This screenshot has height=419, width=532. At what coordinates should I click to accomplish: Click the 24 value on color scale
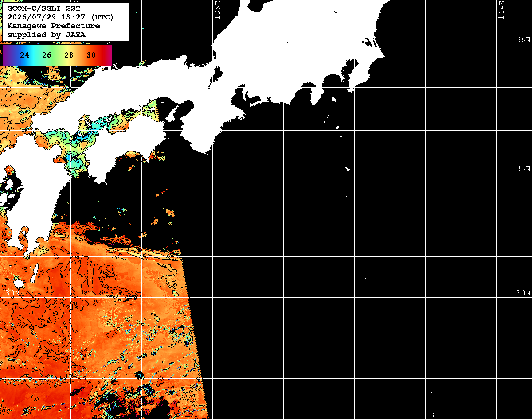tap(25, 55)
